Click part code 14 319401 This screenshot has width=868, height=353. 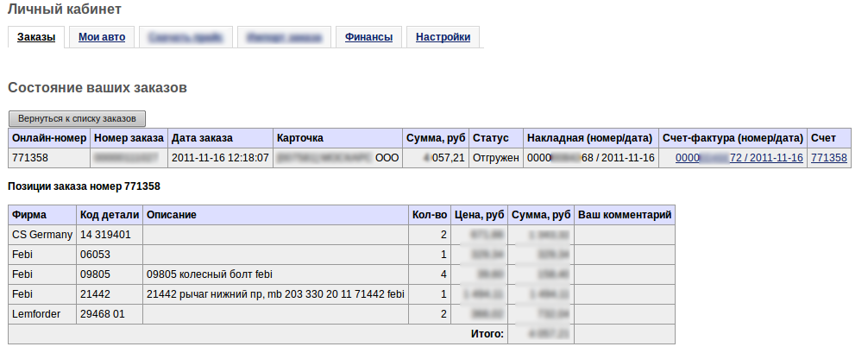[x=105, y=234]
